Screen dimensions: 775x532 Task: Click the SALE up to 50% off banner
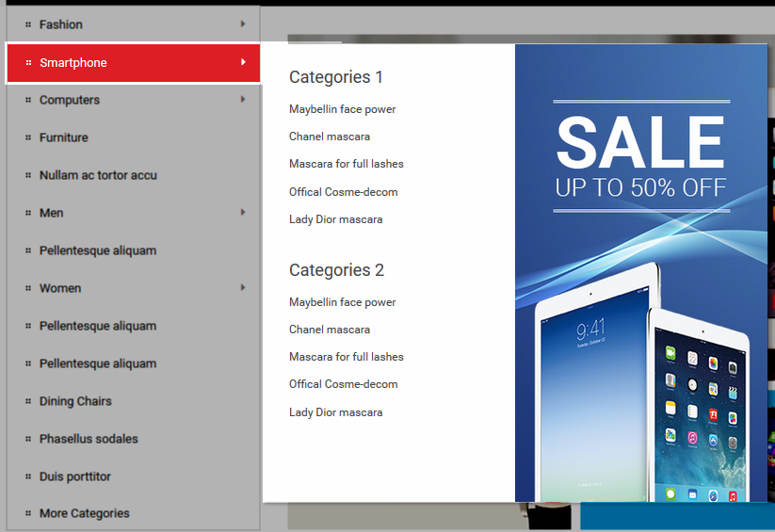[x=641, y=273]
